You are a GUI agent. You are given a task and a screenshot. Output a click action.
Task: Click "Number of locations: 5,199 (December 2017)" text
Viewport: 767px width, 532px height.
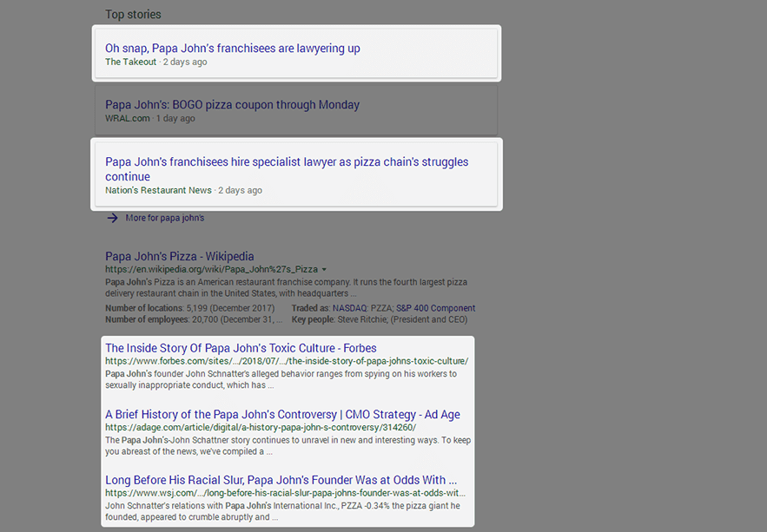tap(189, 308)
